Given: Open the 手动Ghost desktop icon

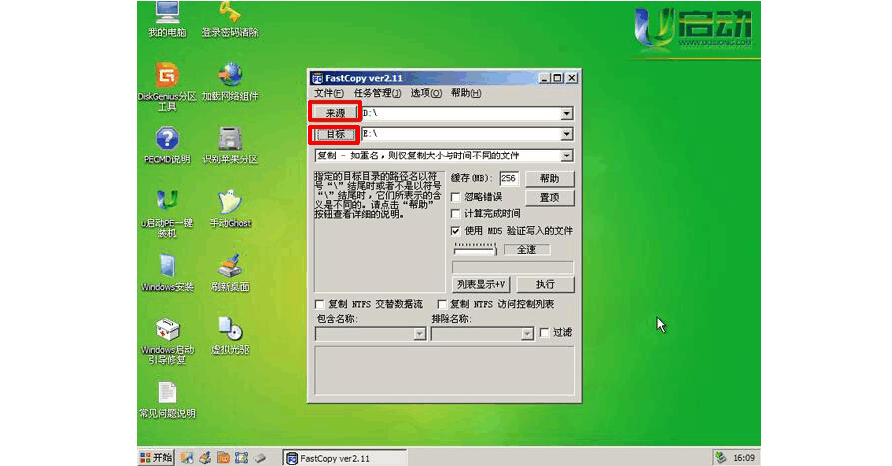Looking at the screenshot, I should 230,203.
